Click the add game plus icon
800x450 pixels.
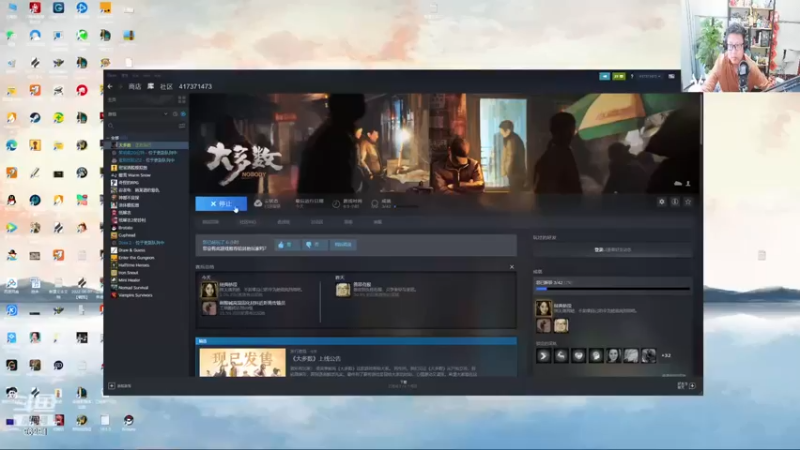(112, 386)
